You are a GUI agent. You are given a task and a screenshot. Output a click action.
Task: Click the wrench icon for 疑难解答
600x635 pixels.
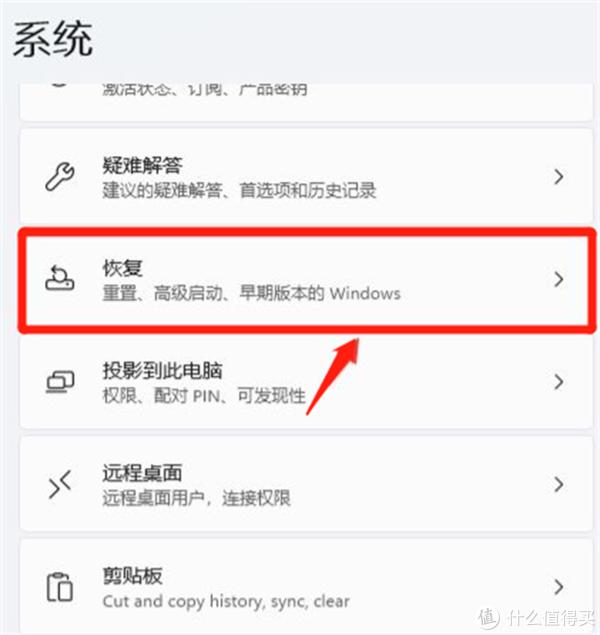click(60, 177)
